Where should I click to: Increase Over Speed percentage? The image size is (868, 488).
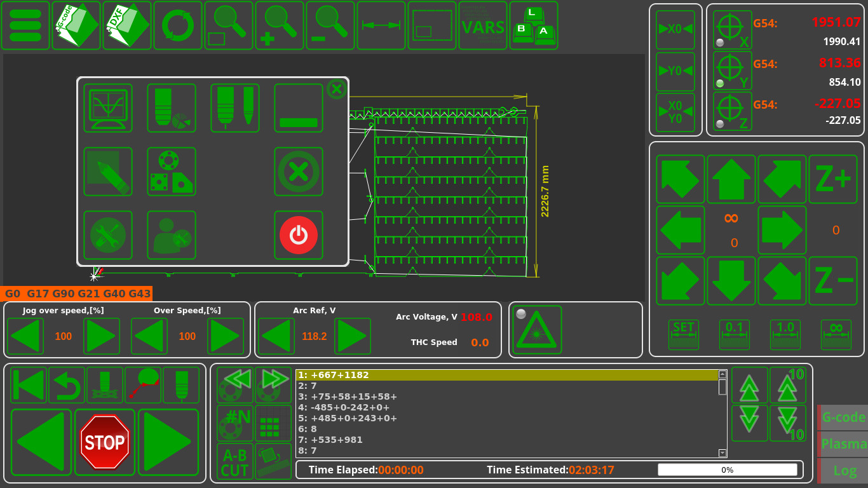(226, 336)
